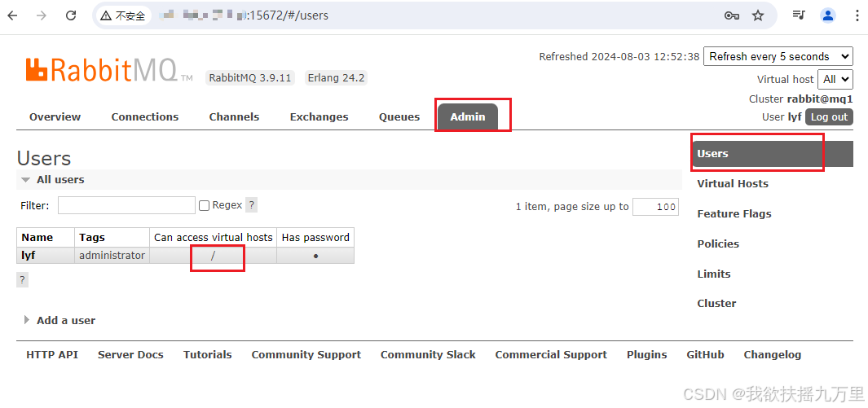
Task: Click the Can access virtual hosts header
Action: tap(213, 237)
